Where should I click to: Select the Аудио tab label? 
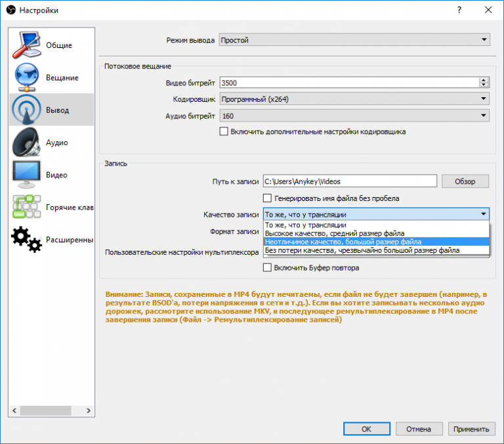[x=57, y=143]
